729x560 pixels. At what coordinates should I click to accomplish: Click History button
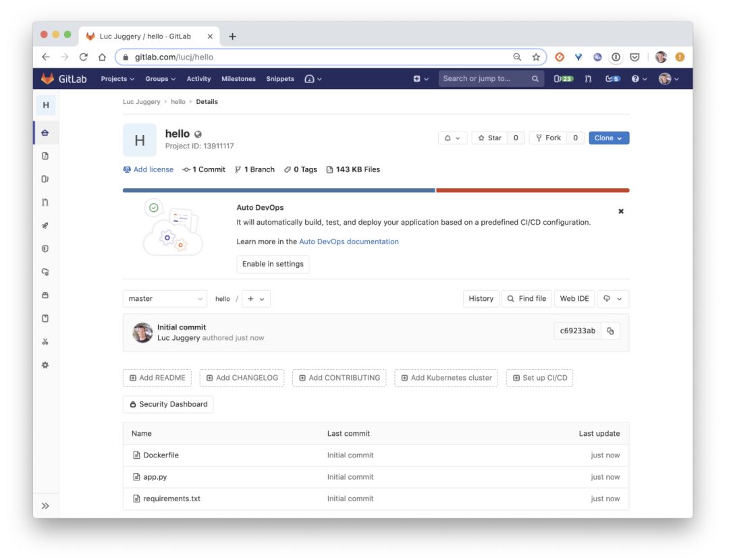[481, 298]
